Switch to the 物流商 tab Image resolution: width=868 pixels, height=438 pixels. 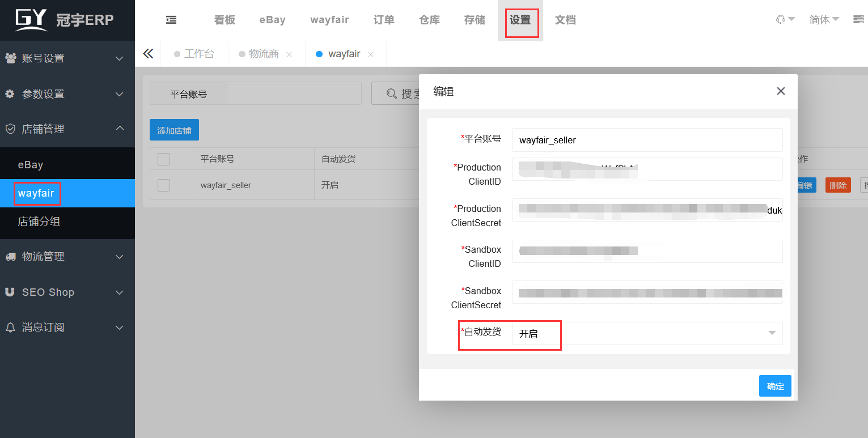point(264,54)
